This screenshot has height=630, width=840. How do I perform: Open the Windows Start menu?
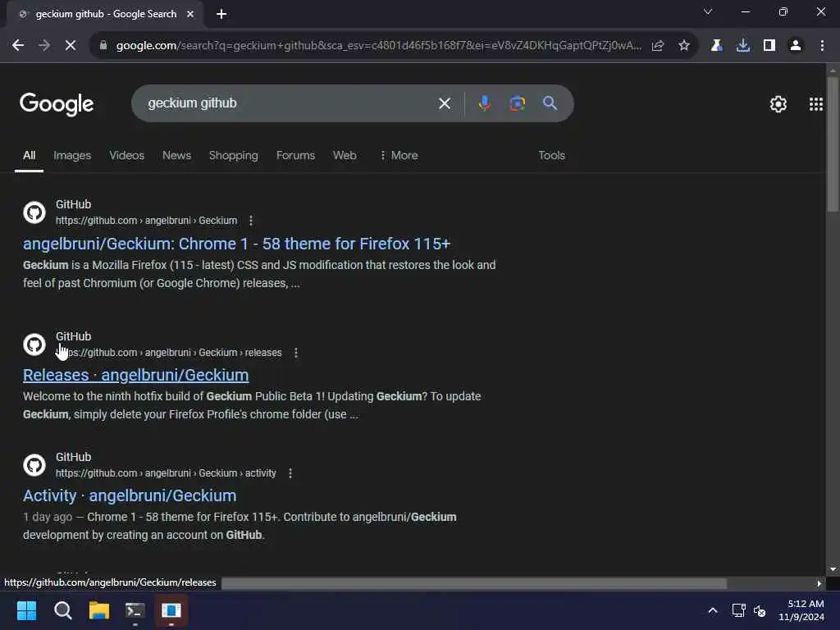point(26,610)
